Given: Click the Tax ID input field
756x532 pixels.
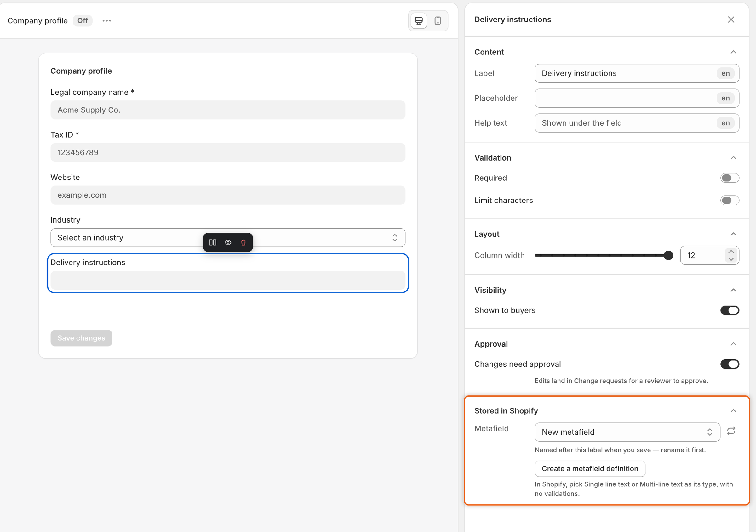Looking at the screenshot, I should point(228,152).
